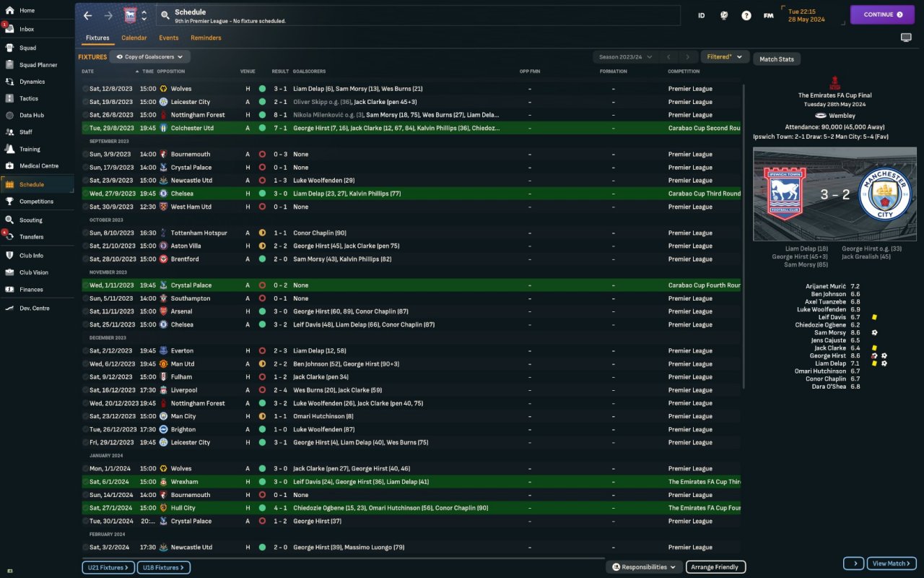This screenshot has height=578, width=924.
Task: Switch to the Reminders tab
Action: coord(206,38)
